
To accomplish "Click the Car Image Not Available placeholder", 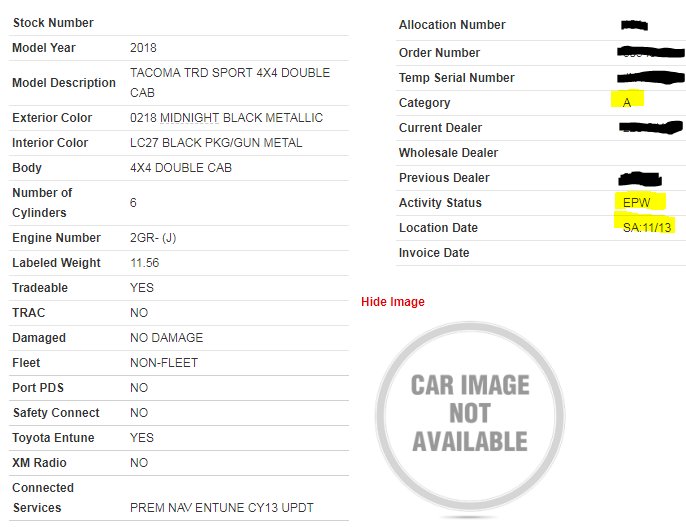I will pyautogui.click(x=470, y=416).
